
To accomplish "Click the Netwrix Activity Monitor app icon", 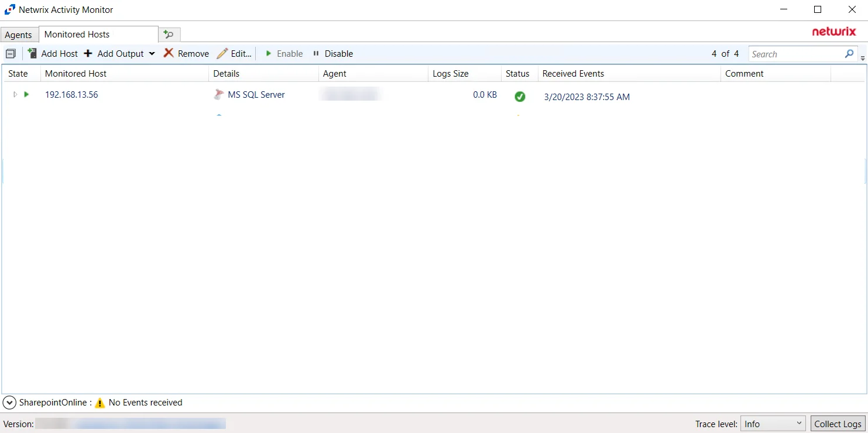I will pyautogui.click(x=10, y=10).
